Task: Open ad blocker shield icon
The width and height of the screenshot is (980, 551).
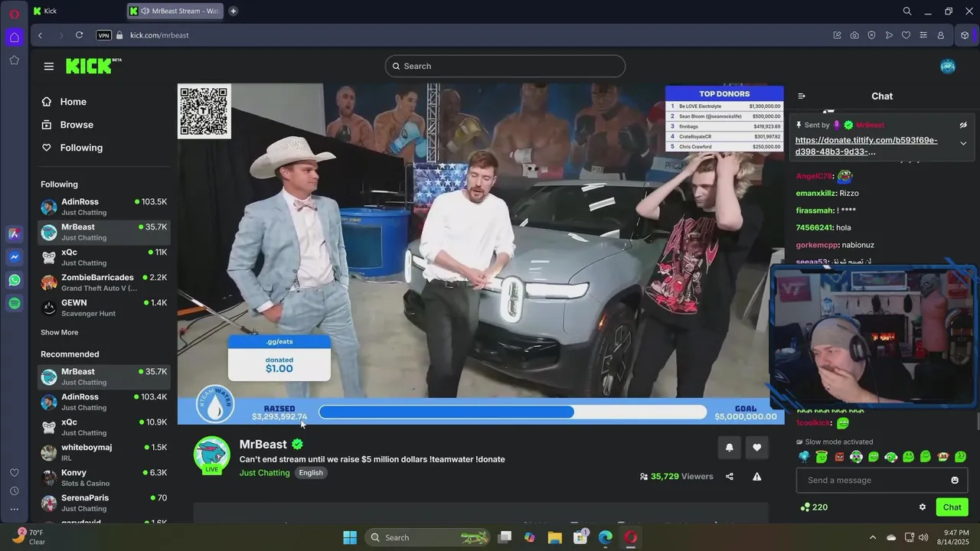Action: pos(871,35)
